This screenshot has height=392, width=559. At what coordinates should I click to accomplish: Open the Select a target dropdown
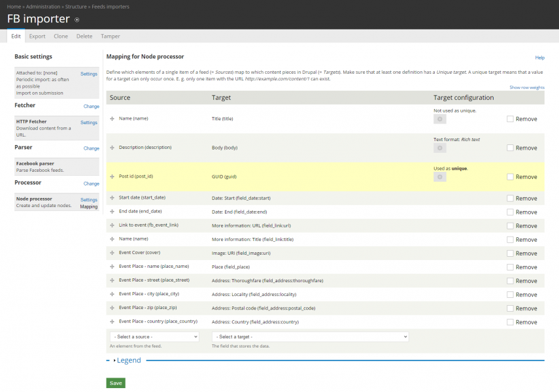coord(310,336)
